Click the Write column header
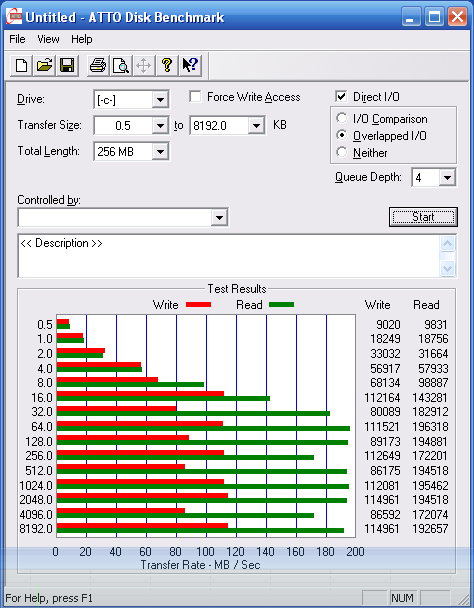 pos(377,305)
